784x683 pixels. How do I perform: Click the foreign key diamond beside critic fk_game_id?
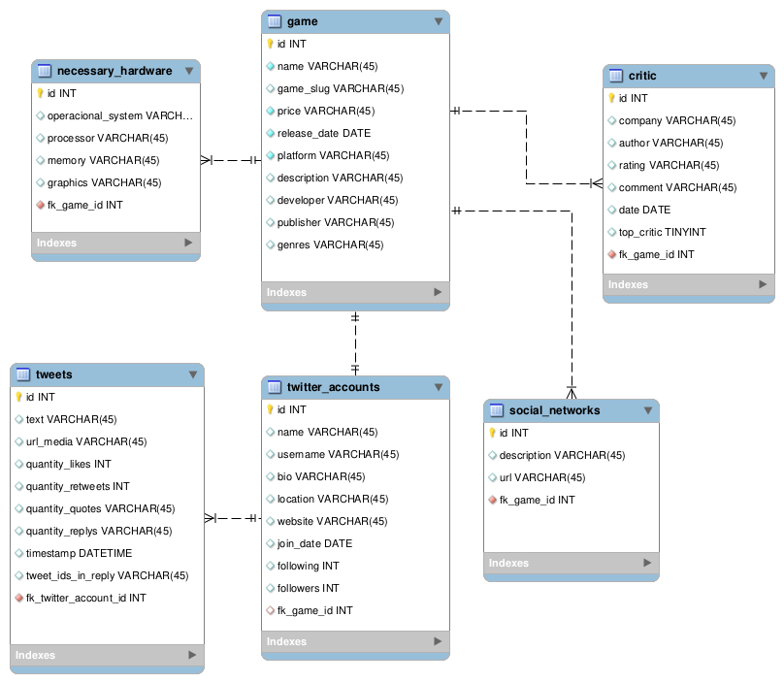pyautogui.click(x=611, y=254)
